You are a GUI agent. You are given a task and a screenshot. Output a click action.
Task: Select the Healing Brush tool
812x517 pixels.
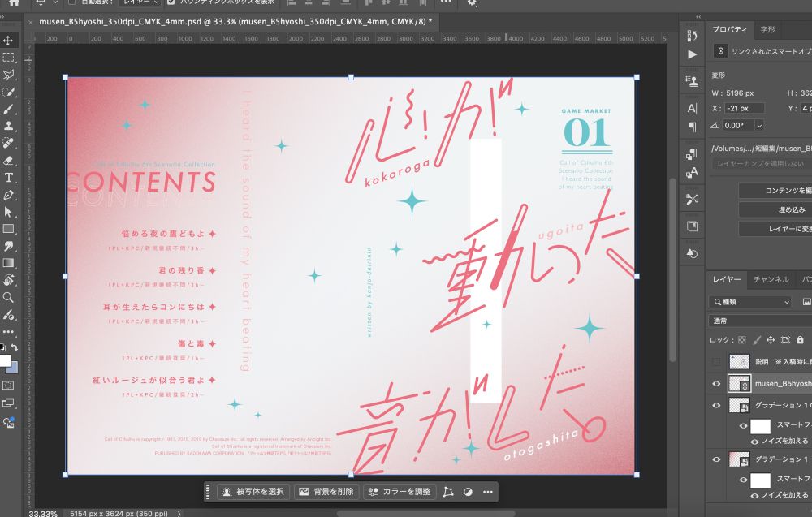tap(8, 144)
